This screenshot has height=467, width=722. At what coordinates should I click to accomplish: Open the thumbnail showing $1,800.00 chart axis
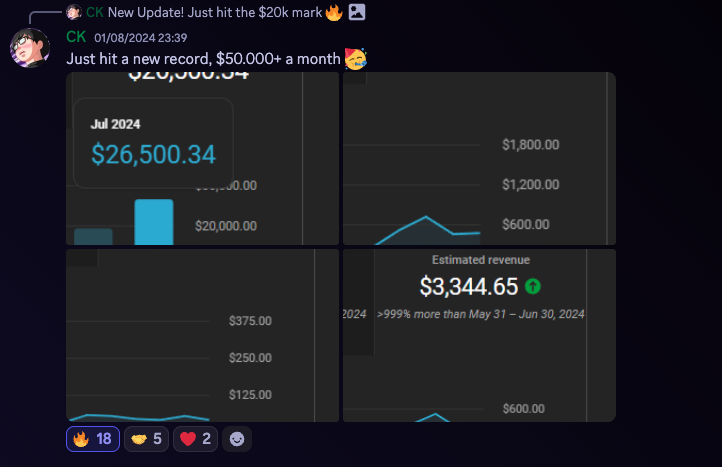pyautogui.click(x=479, y=158)
